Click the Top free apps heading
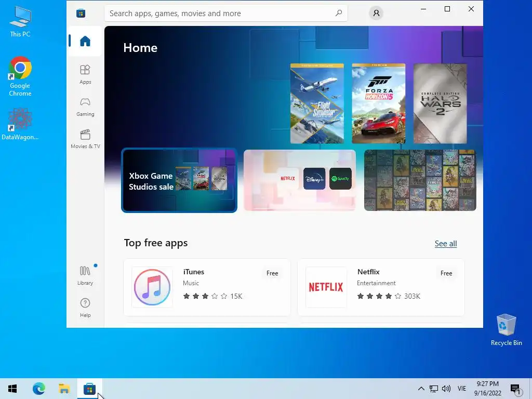The height and width of the screenshot is (399, 532). point(156,243)
